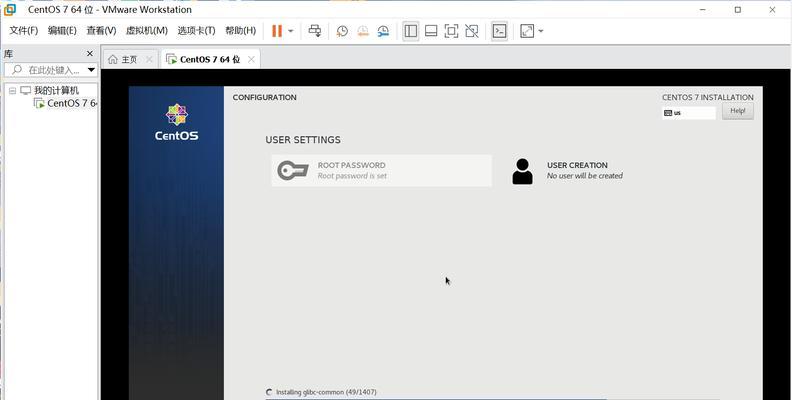The width and height of the screenshot is (792, 400).
Task: Toggle the thumbnail bar view icon
Action: pos(431,31)
